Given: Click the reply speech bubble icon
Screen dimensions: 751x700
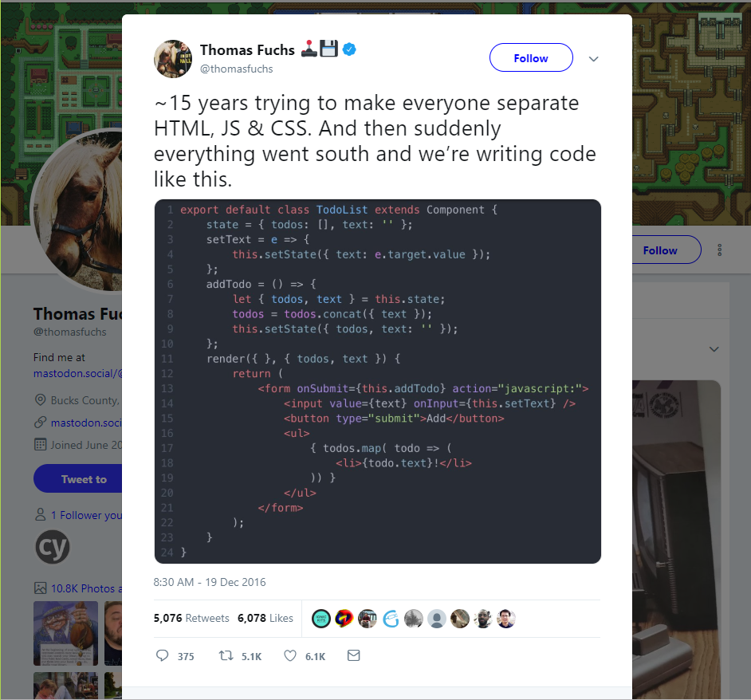Looking at the screenshot, I should (163, 655).
